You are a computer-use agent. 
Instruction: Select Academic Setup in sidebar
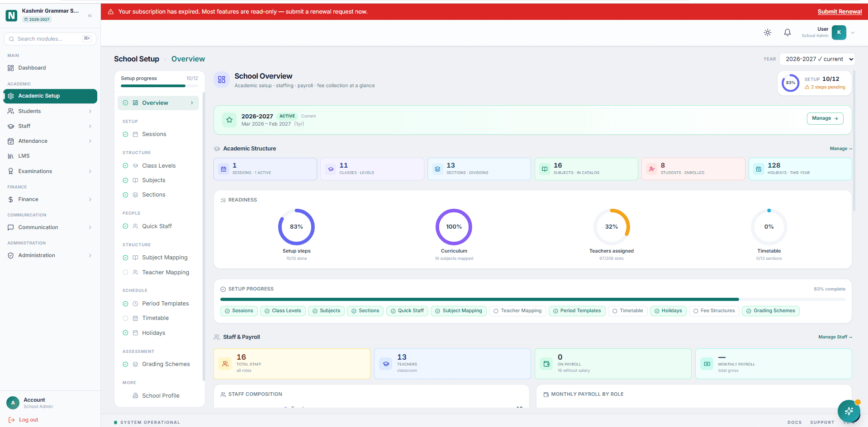[x=50, y=96]
